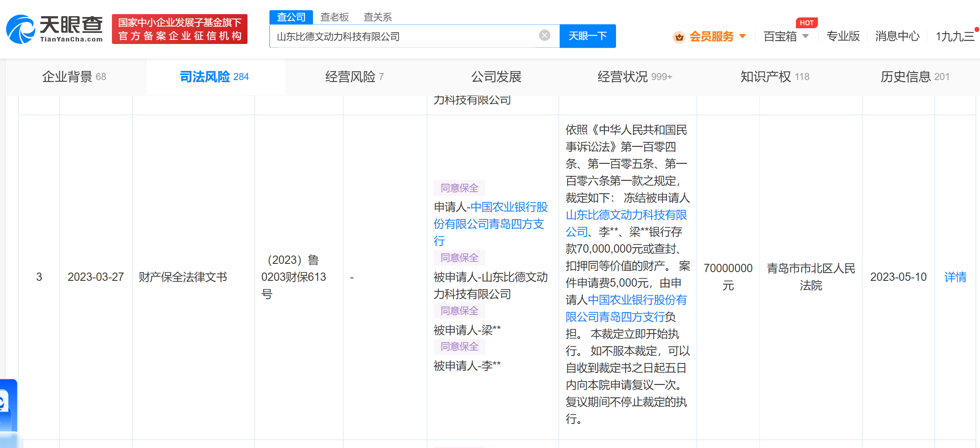Open the 公司发展 tab
Screen dimensions: 980x448
click(496, 77)
